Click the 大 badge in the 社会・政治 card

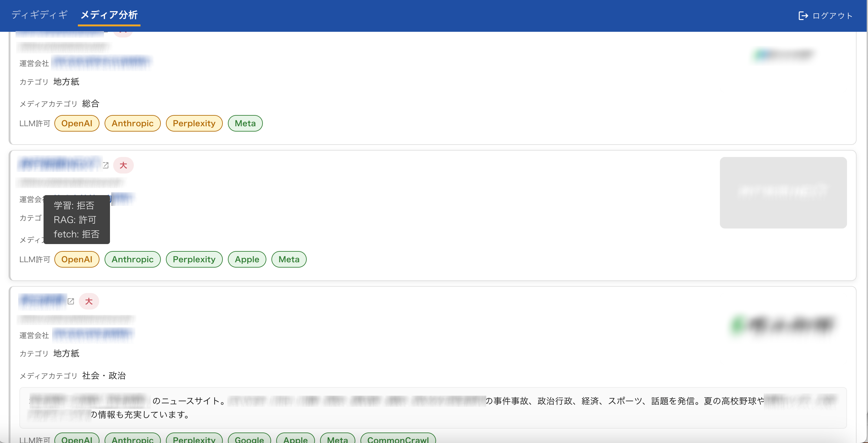click(x=89, y=301)
